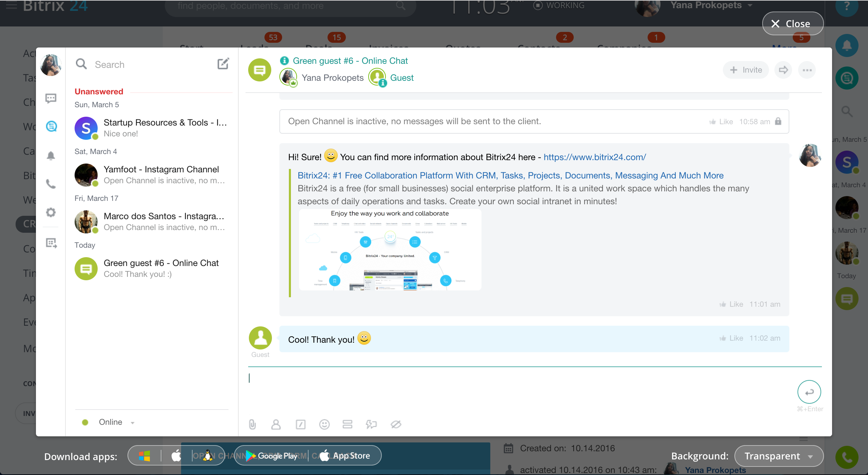Forward conversation with the arrow button

783,70
